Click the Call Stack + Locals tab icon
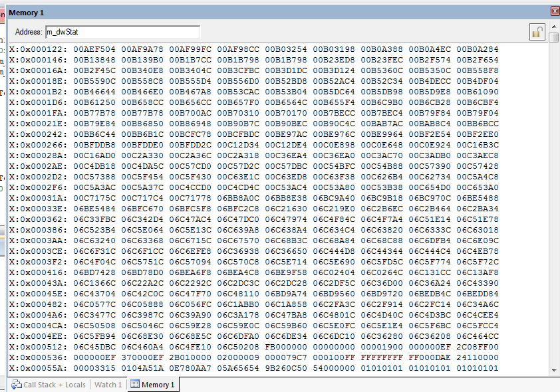This screenshot has width=560, height=392. pos(16,385)
